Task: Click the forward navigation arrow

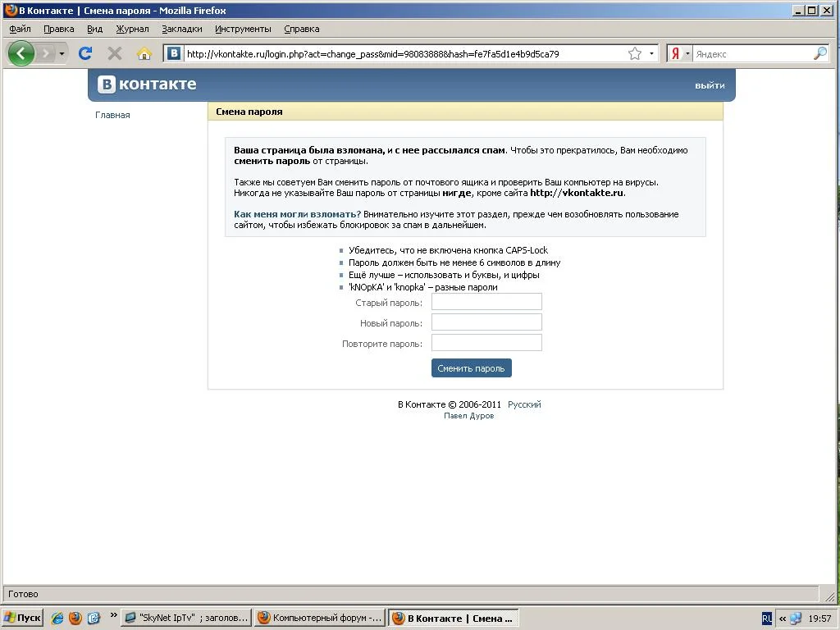Action: click(47, 53)
